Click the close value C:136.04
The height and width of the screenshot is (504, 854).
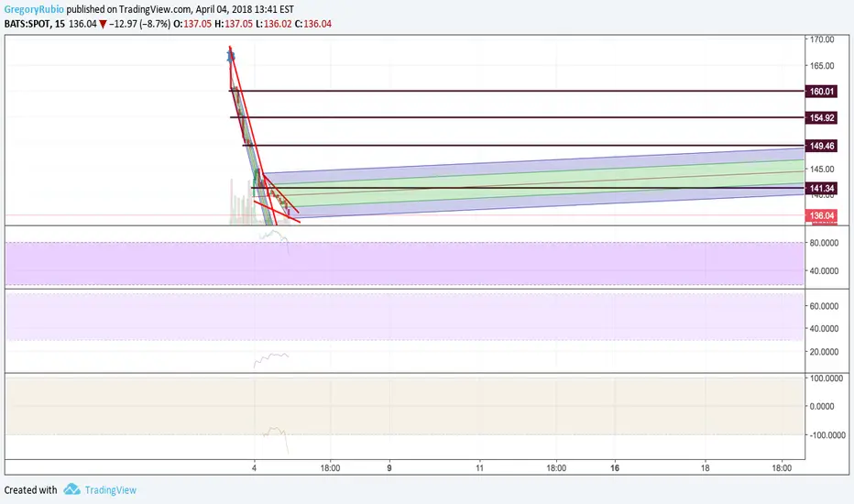(x=313, y=24)
